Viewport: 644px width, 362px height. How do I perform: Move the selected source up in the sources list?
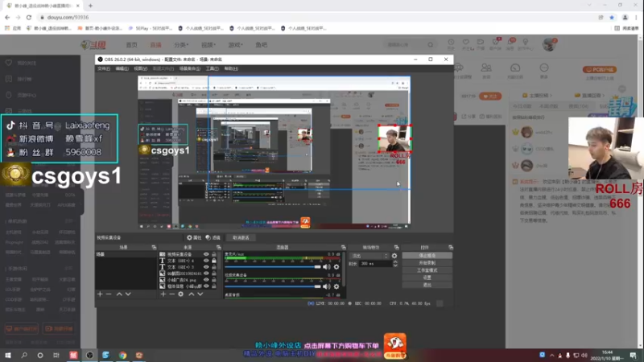click(x=192, y=294)
